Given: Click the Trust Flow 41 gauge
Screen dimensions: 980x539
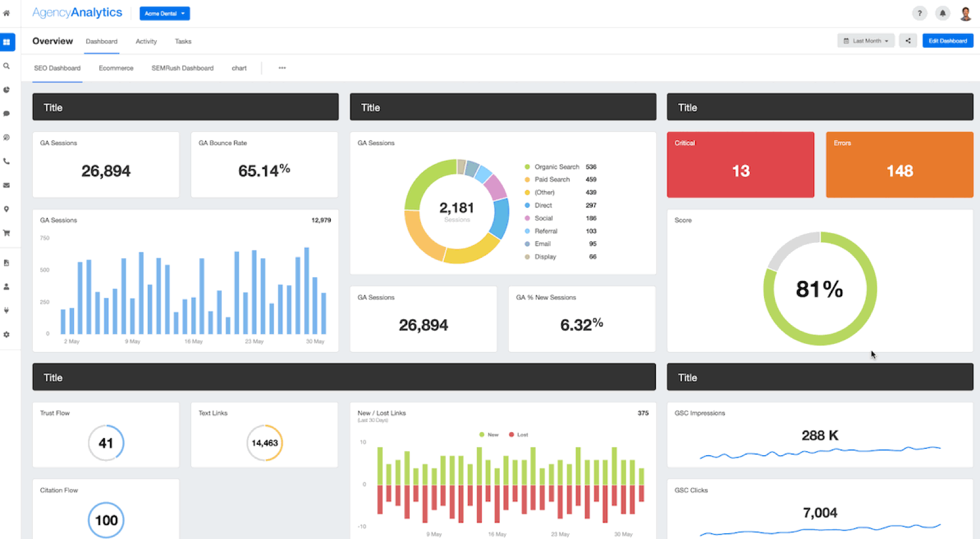Looking at the screenshot, I should [x=106, y=443].
